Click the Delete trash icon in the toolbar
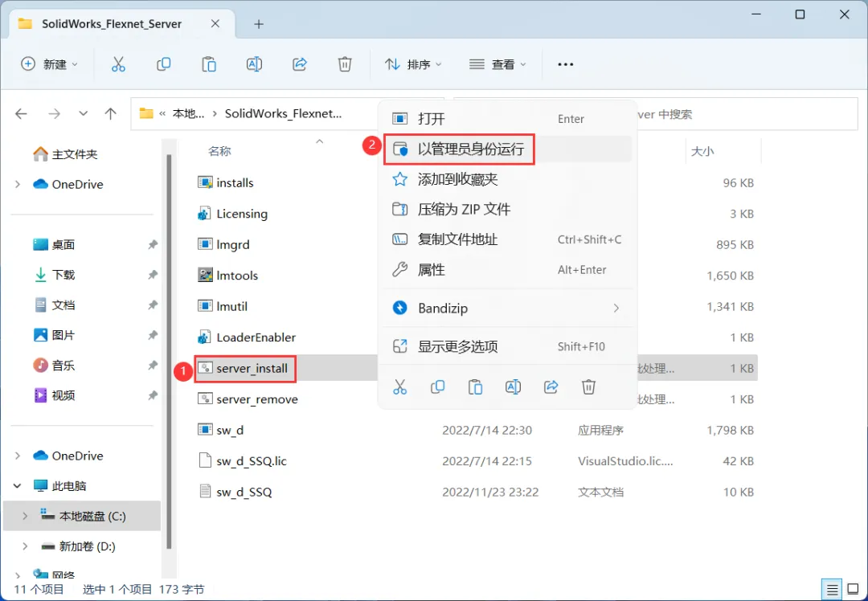 pos(345,64)
